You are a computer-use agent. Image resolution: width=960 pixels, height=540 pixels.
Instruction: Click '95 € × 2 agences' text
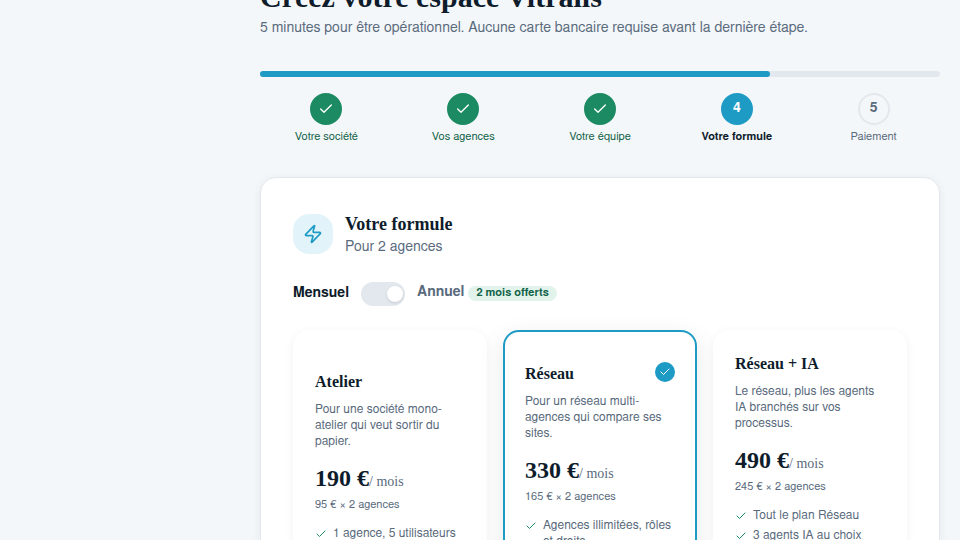click(357, 504)
